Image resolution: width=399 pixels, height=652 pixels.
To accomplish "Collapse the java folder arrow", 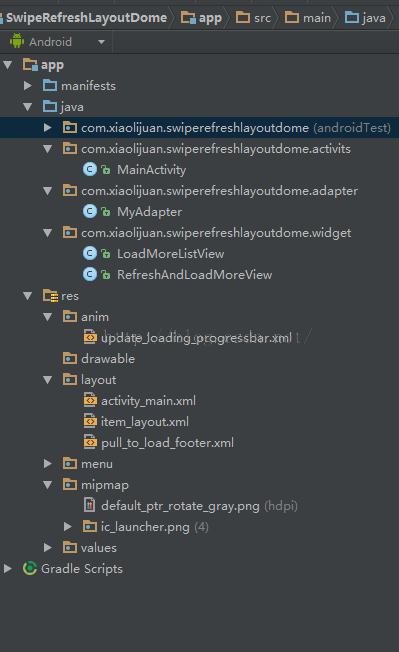I will (28, 107).
